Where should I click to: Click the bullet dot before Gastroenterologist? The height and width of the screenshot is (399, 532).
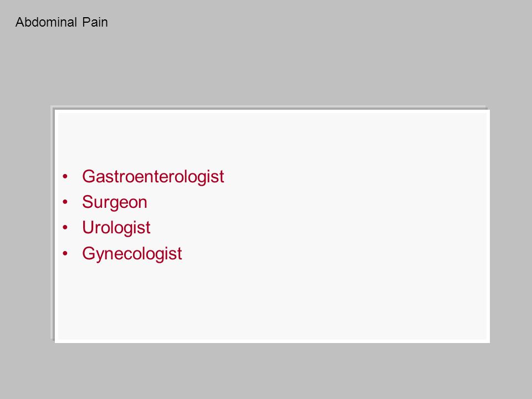[x=65, y=176]
